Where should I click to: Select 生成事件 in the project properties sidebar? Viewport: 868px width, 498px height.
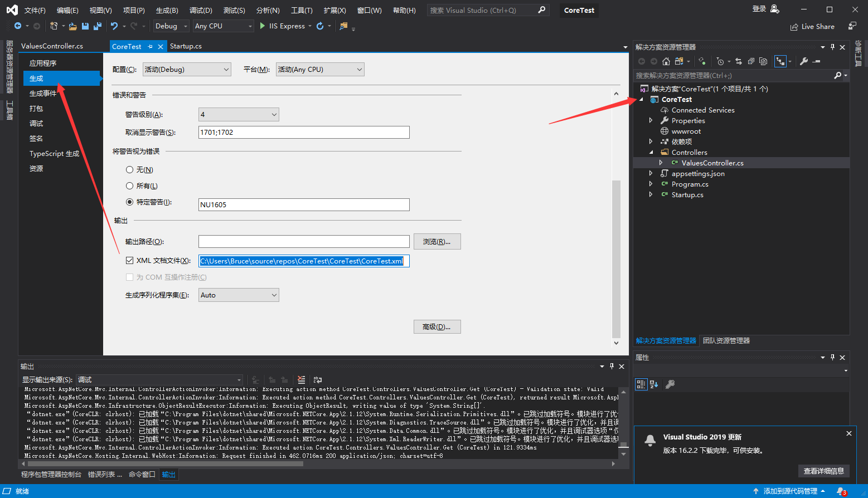point(43,93)
